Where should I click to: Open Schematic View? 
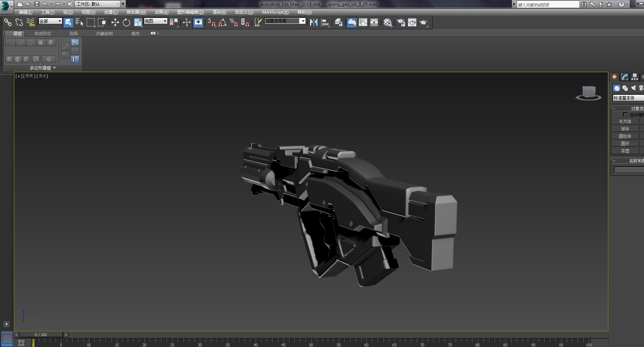(374, 22)
